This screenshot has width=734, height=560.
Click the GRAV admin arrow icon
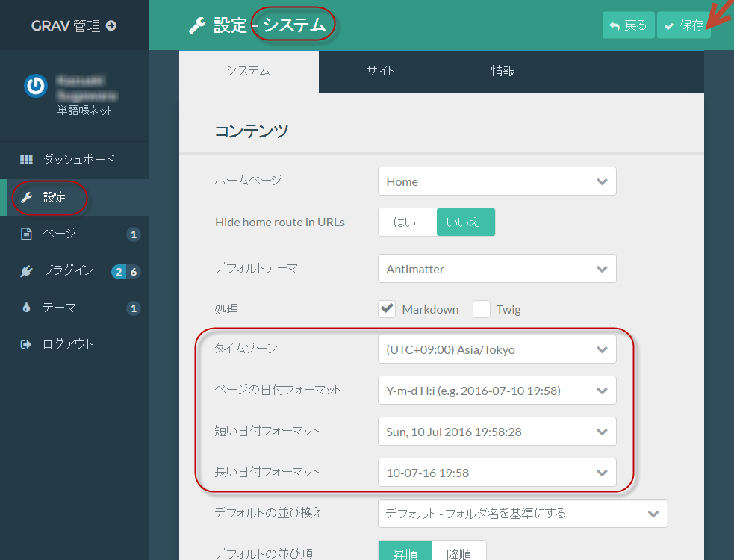coord(111,25)
